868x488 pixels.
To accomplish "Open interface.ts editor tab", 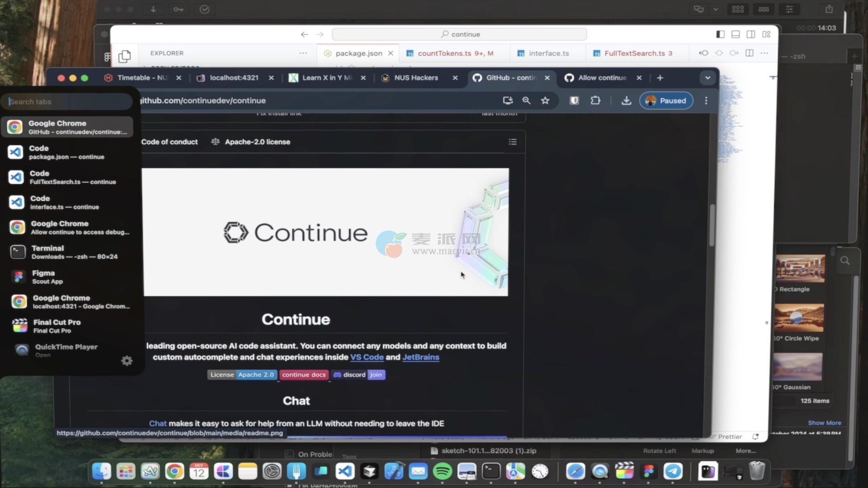I will pos(548,53).
